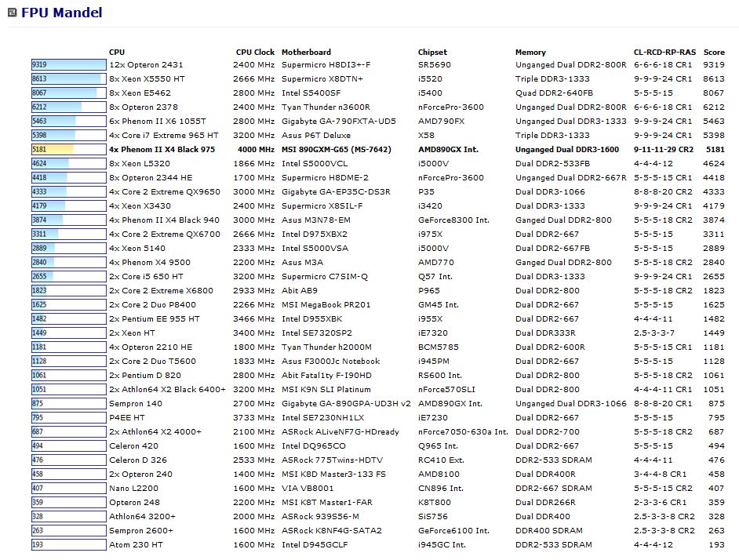Click the FPU Mandel title icon
Image resolution: width=739 pixels, height=560 pixels.
[x=13, y=13]
